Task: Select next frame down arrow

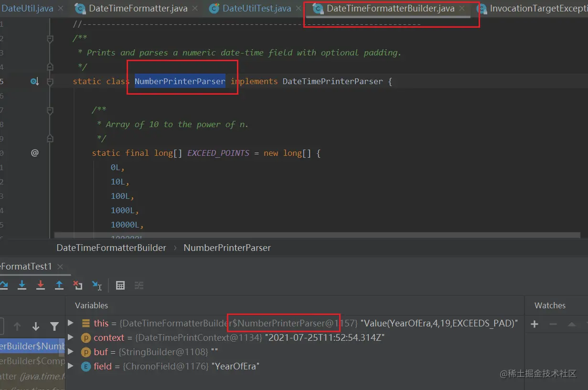Action: pyautogui.click(x=36, y=326)
